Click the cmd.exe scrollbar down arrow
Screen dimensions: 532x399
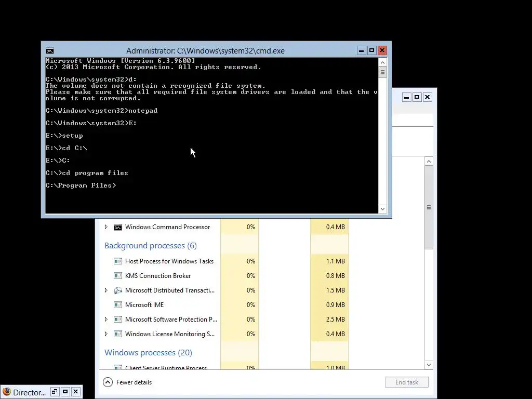tap(383, 209)
